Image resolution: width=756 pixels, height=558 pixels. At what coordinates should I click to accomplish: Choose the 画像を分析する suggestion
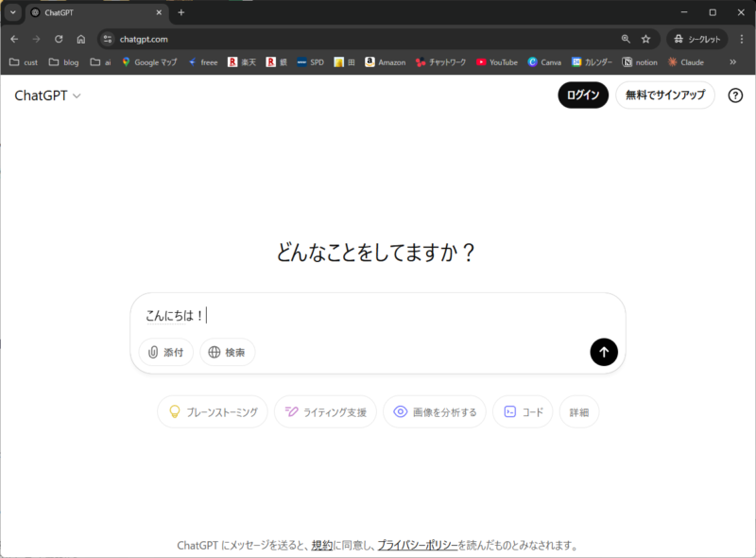pyautogui.click(x=435, y=411)
